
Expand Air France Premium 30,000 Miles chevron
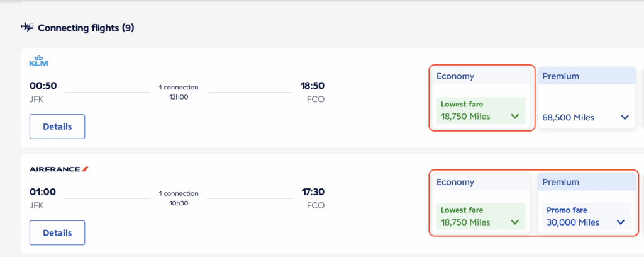coord(621,223)
